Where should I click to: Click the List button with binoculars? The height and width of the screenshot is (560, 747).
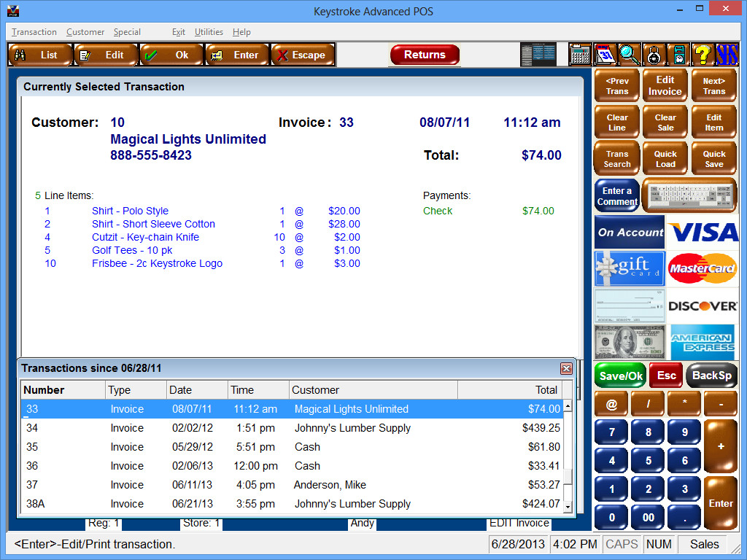click(x=41, y=55)
